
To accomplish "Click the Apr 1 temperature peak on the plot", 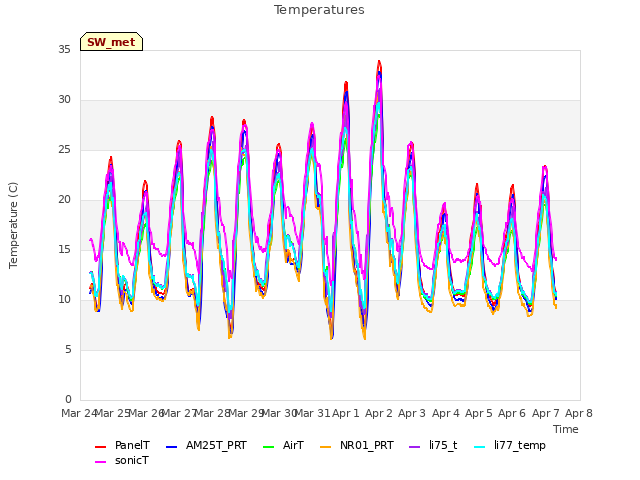I will coord(346,83).
